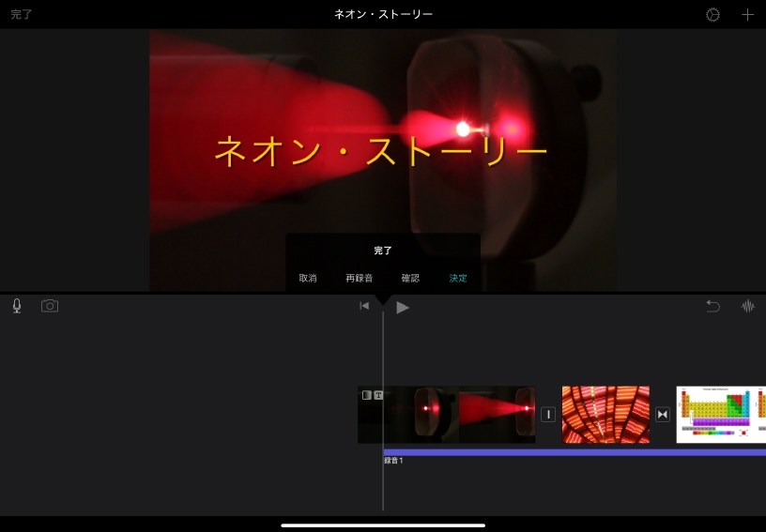Click the plus icon to add media

coord(748,15)
